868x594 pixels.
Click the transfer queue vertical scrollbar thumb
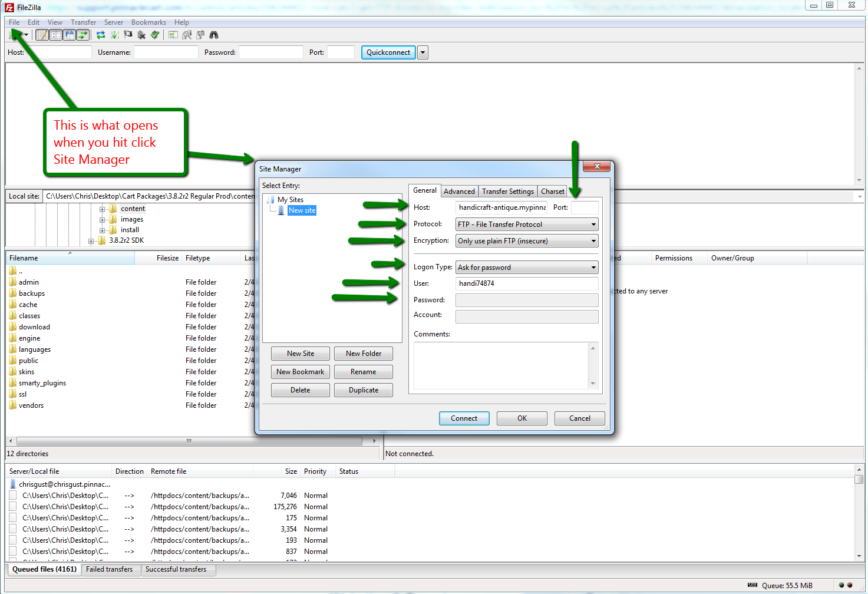click(859, 479)
